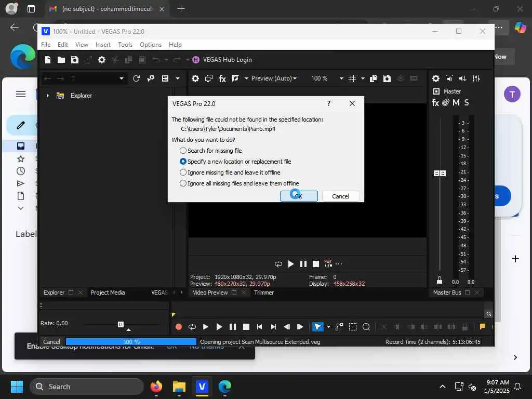Viewport: 532px width, 399px height.
Task: Open Firefox from the taskbar
Action: coord(156,387)
